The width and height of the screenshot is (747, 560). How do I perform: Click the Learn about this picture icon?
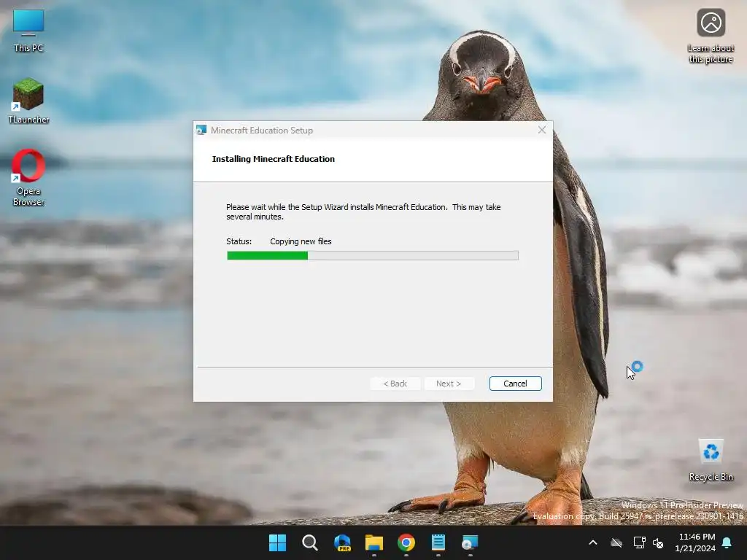click(711, 36)
